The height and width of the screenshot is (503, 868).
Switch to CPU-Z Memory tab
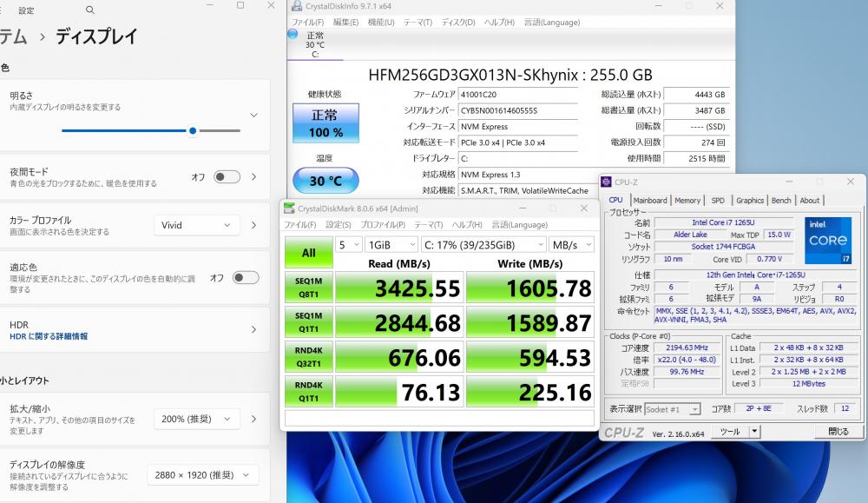click(687, 200)
